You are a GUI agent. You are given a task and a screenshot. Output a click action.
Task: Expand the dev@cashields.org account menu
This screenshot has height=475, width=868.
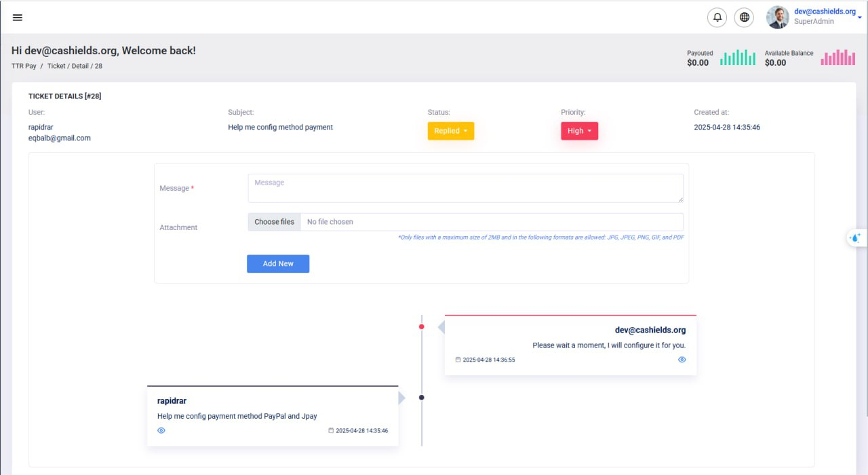coord(859,17)
